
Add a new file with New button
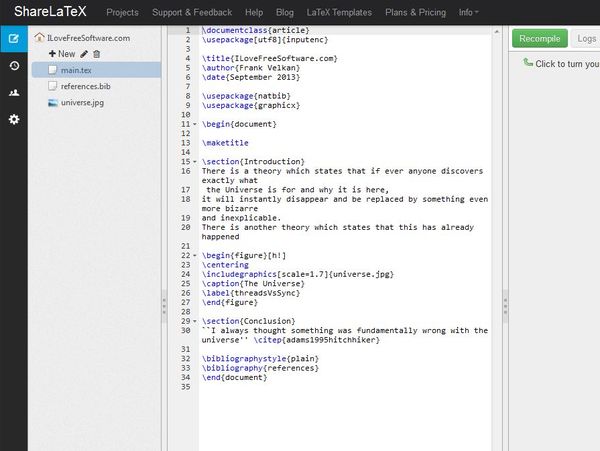pyautogui.click(x=61, y=54)
